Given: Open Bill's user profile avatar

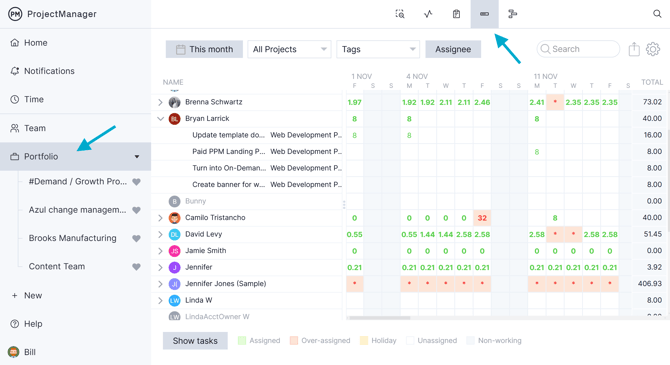Looking at the screenshot, I should [14, 352].
